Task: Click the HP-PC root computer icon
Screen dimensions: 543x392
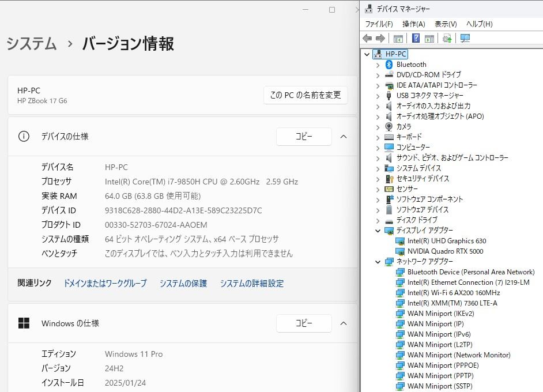Action: [x=378, y=54]
